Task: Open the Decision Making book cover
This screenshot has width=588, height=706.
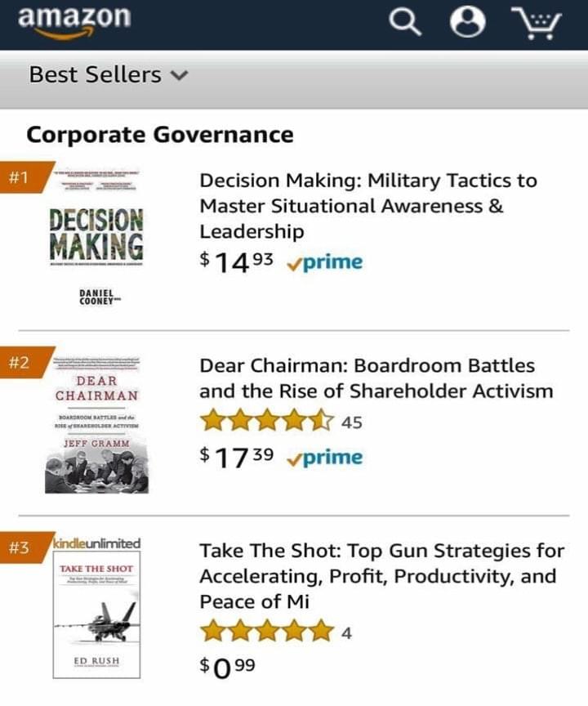Action: pyautogui.click(x=96, y=237)
